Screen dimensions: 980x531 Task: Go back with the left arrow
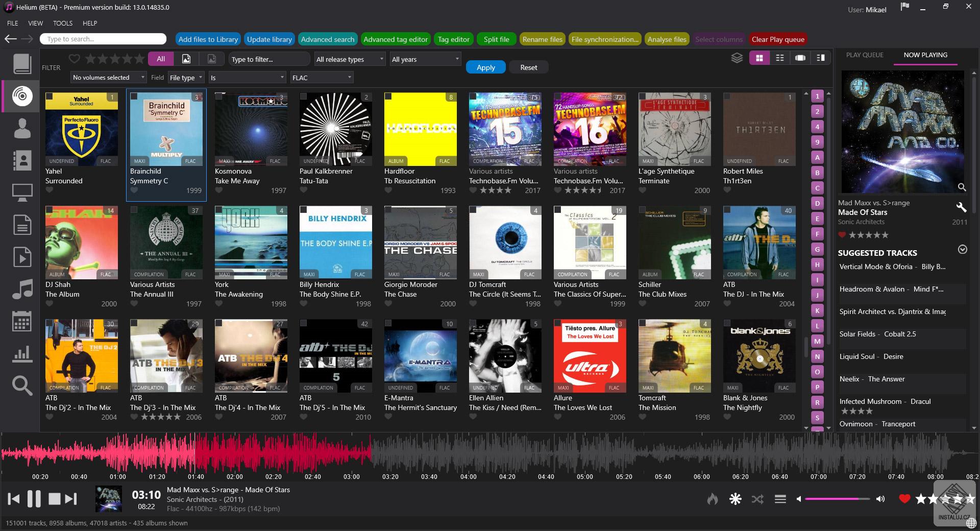[11, 39]
